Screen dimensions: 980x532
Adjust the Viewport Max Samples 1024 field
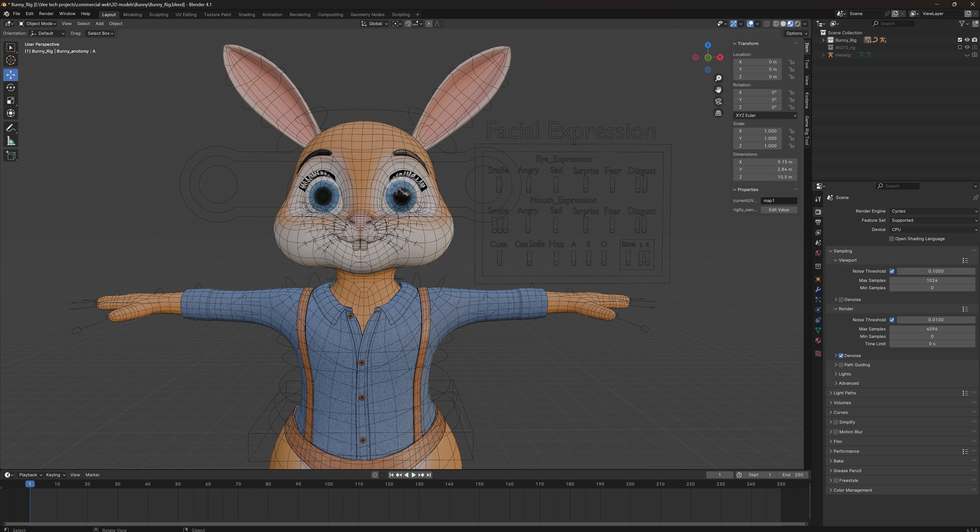932,280
